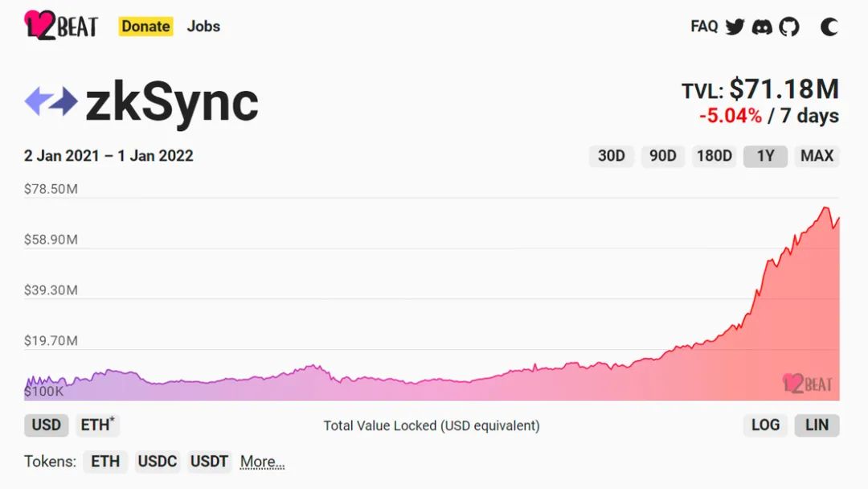Filter chart by USDC token
The width and height of the screenshot is (868, 489).
coord(158,462)
